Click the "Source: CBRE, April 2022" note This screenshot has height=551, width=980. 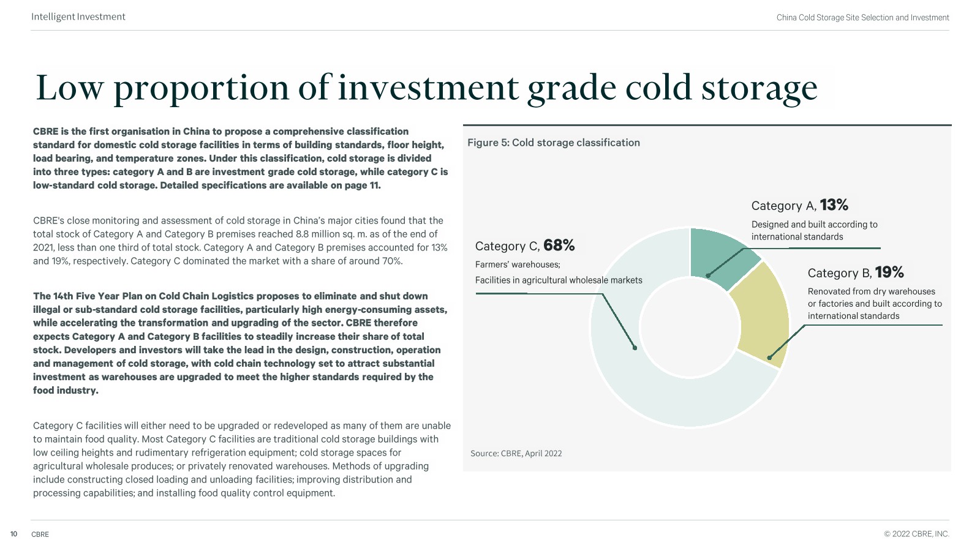click(516, 454)
